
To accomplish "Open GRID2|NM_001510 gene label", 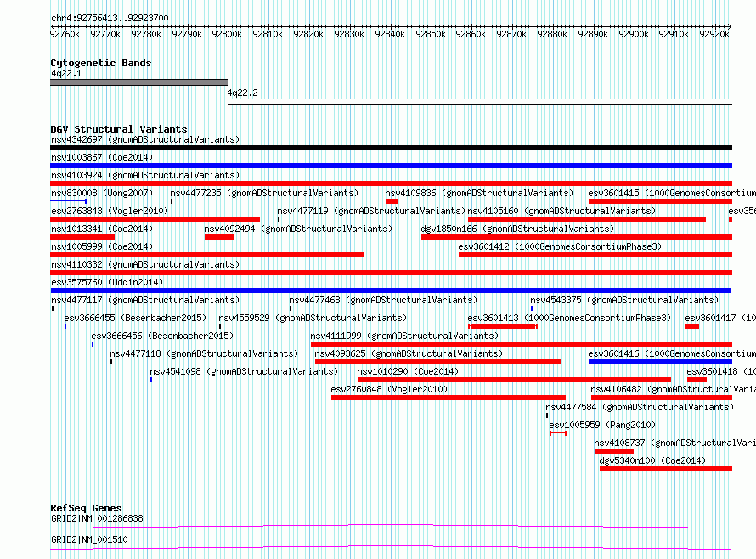I will click(89, 539).
